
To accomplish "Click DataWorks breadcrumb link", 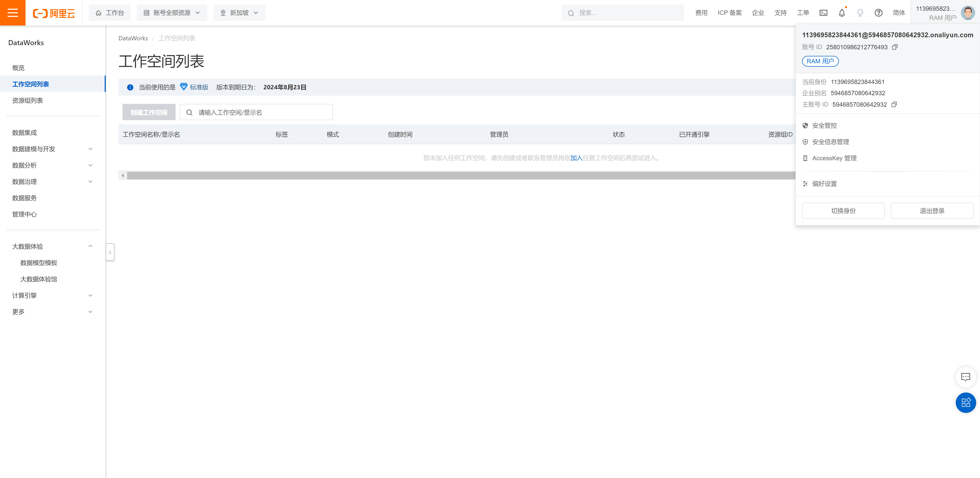I will 133,38.
